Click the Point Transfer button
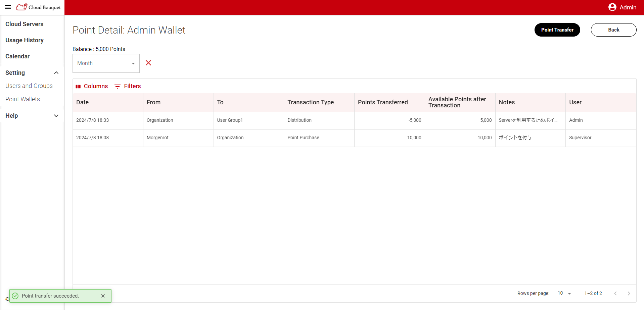 click(557, 30)
